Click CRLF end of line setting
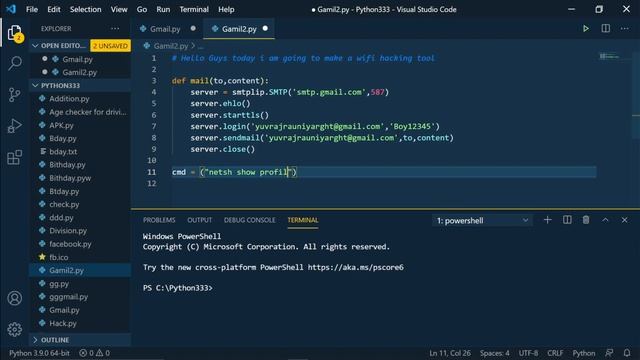 pyautogui.click(x=555, y=353)
